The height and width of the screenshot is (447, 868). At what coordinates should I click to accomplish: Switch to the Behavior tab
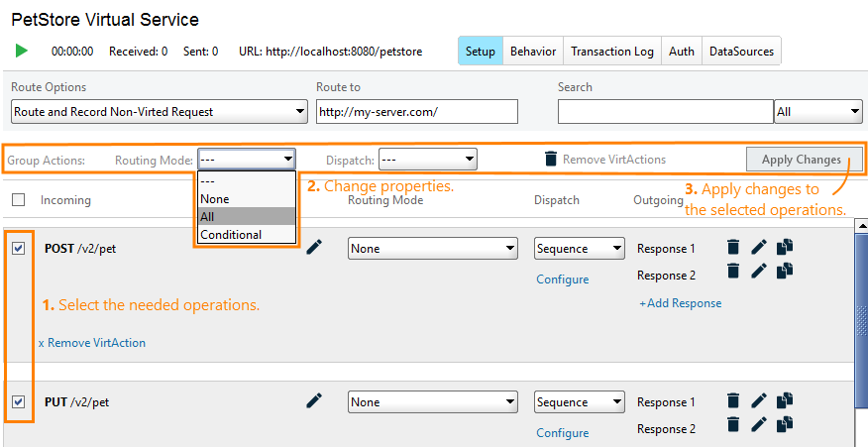(533, 51)
